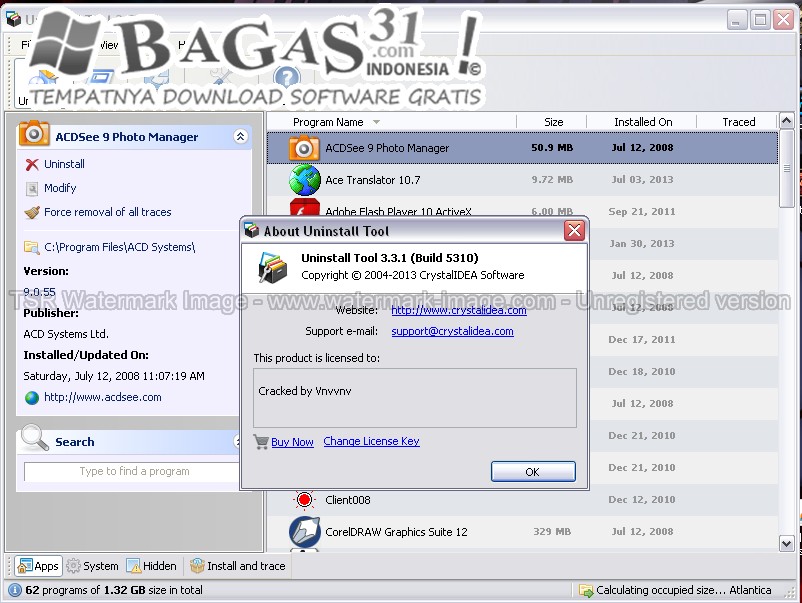Open the Change License Key link
The width and height of the screenshot is (802, 603).
[371, 441]
